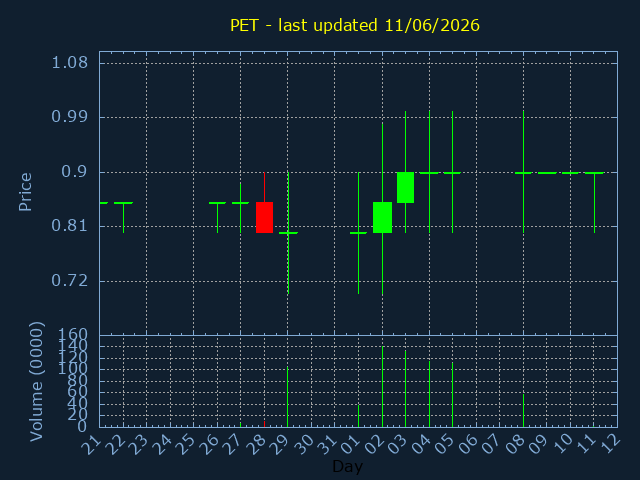
Task: Click the x-axis label "02"
Action: pyautogui.click(x=374, y=445)
